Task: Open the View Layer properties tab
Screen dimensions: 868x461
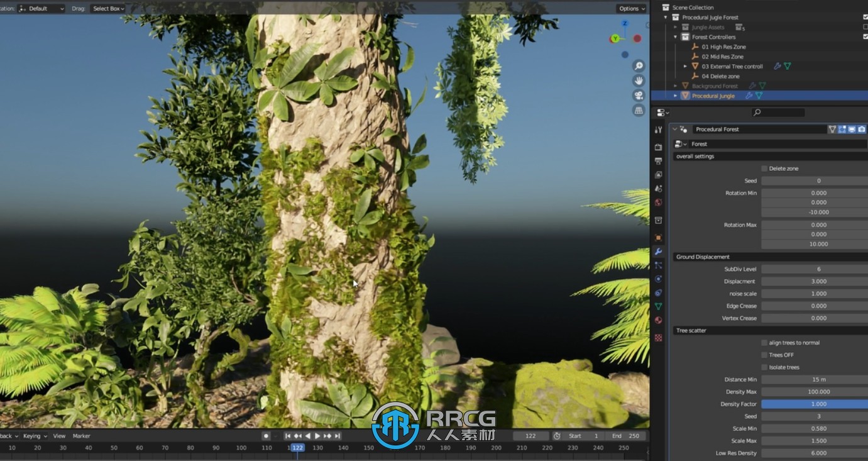Action: point(658,175)
